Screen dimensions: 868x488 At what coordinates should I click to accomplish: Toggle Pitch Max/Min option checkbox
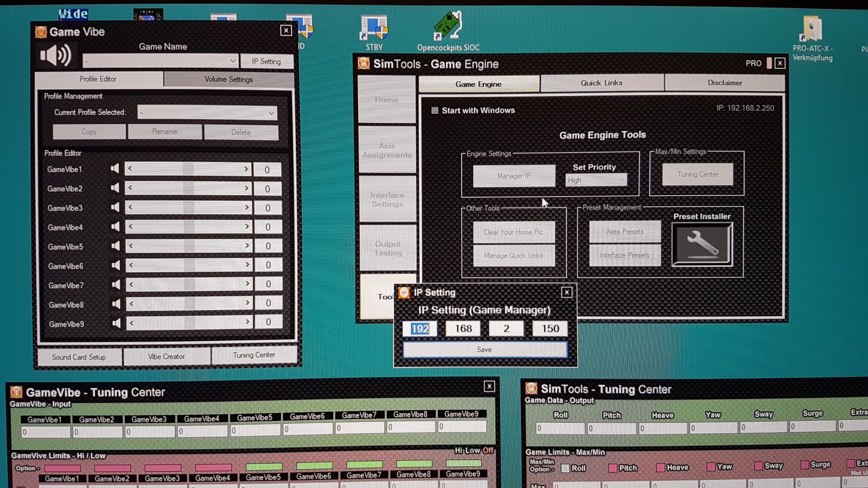(613, 468)
